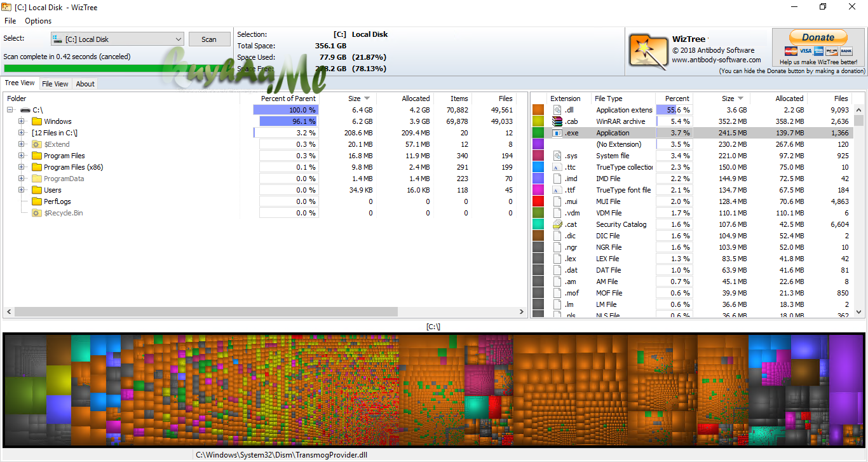
Task: Click the $Recycle.Bin folder icon
Action: coord(37,213)
